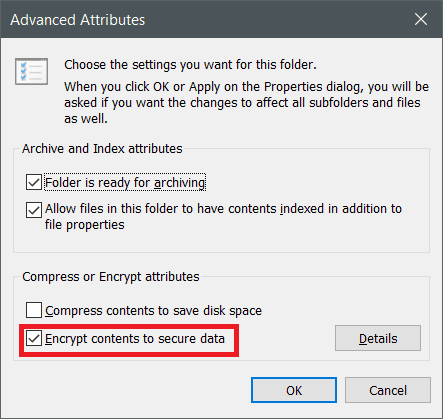This screenshot has height=419, width=443.
Task: Click the 'Encrypt contents to secure data' label
Action: 135,339
